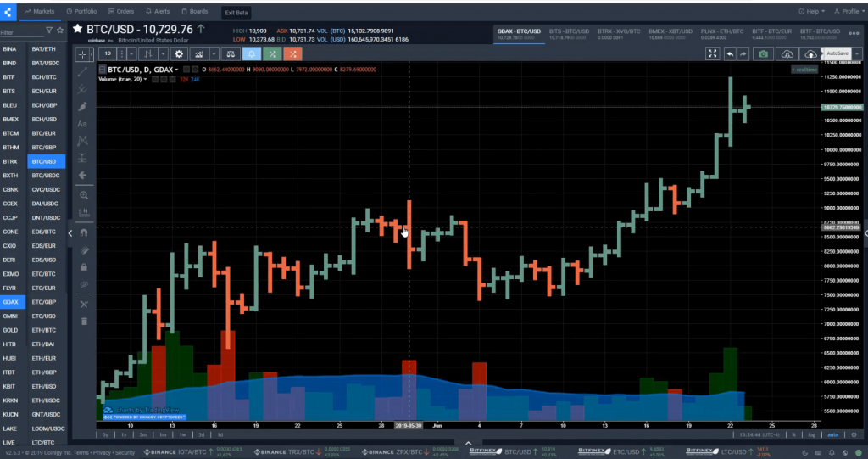868x459 pixels.
Task: Open the indicators chart icon
Action: pyautogui.click(x=198, y=53)
